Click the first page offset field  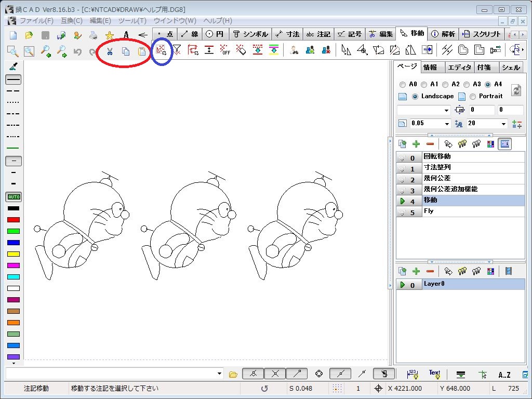click(x=482, y=110)
